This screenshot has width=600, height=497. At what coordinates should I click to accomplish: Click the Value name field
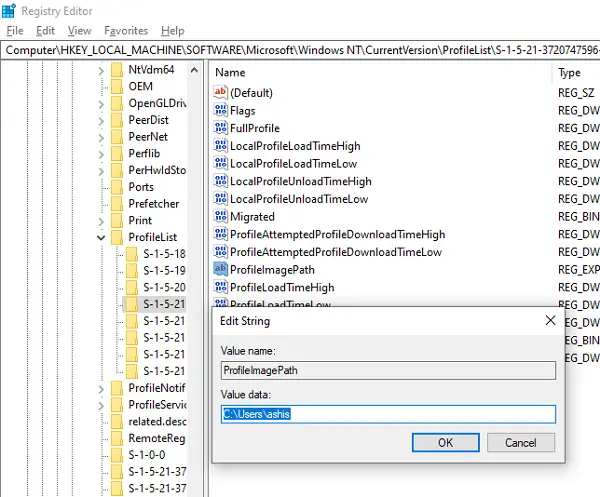(388, 370)
